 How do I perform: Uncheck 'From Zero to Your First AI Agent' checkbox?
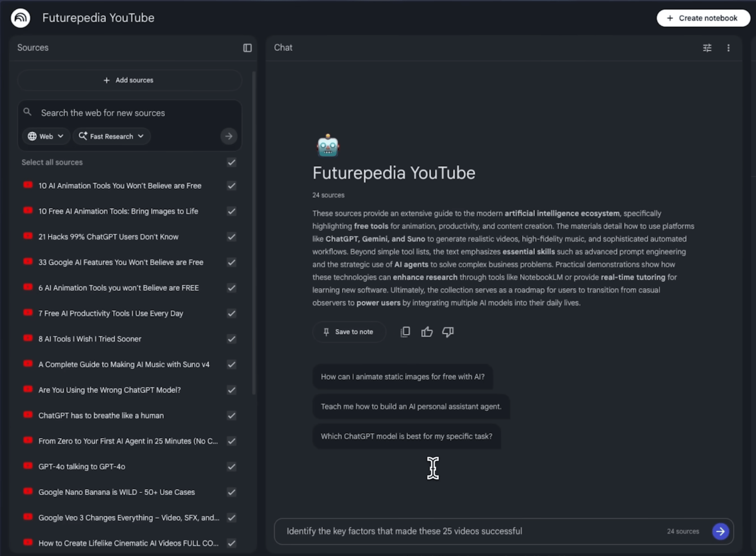coord(231,442)
